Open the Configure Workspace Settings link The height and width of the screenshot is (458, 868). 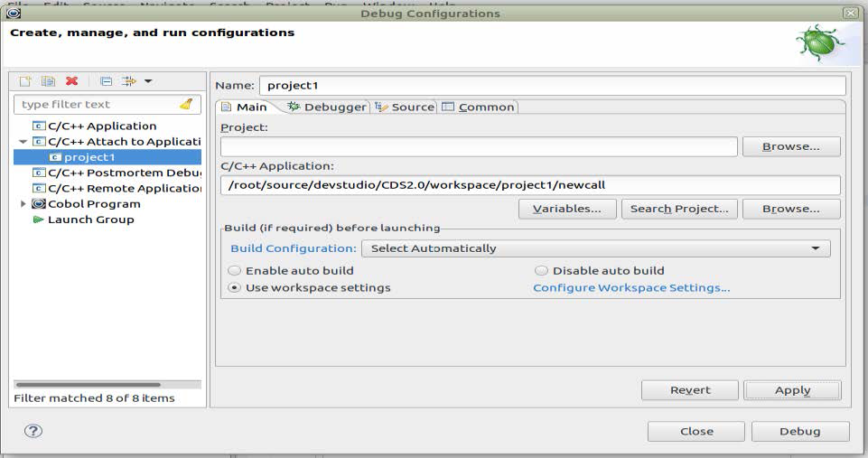tap(631, 287)
